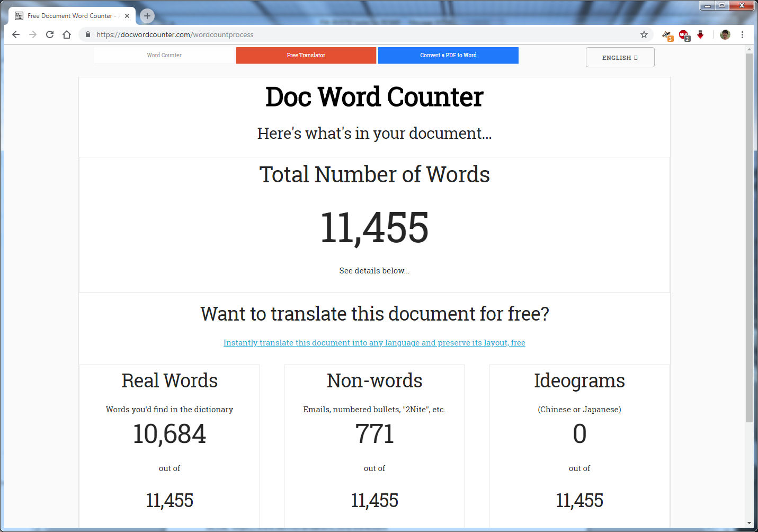Open Chrome's three-dot menu
Viewport: 758px width, 532px height.
[743, 34]
